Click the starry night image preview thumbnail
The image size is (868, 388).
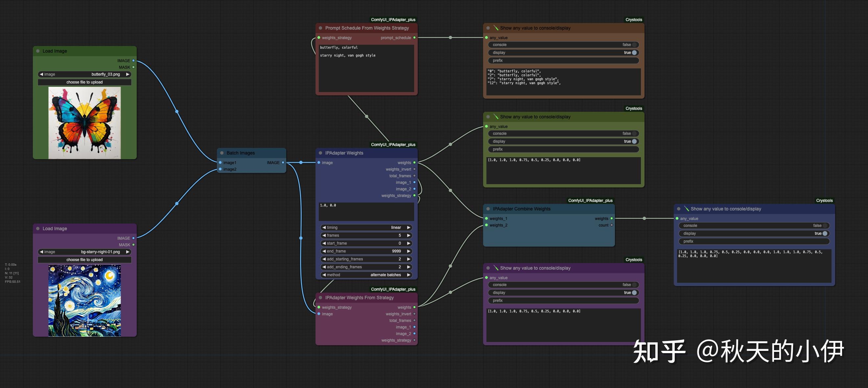[84, 300]
